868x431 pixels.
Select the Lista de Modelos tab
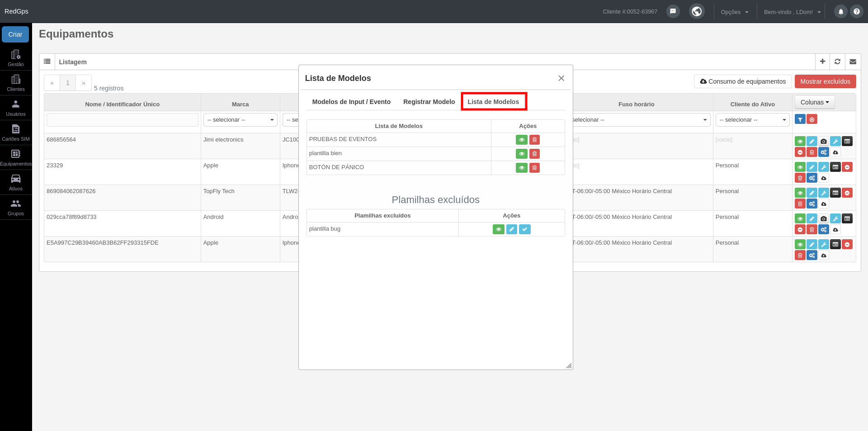point(493,102)
